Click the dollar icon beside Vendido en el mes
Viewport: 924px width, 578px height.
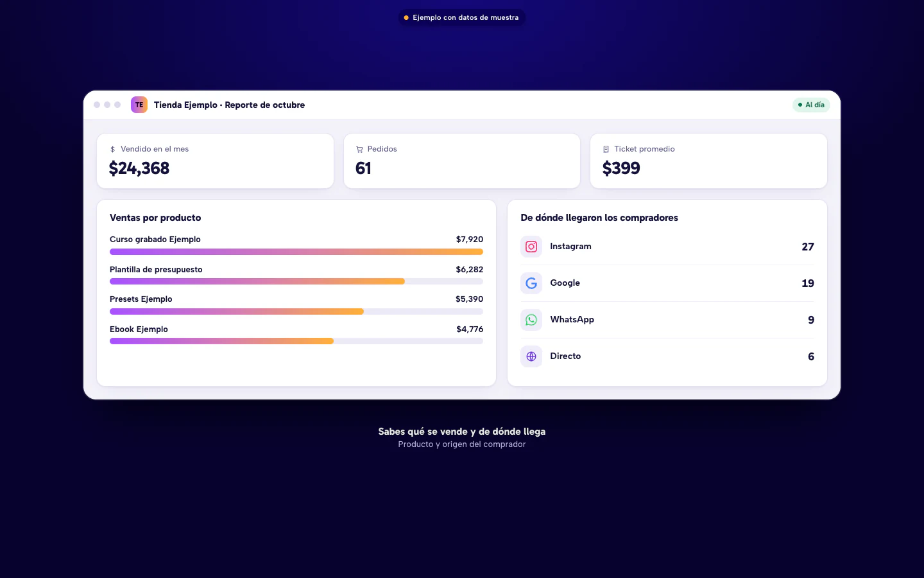click(x=113, y=149)
